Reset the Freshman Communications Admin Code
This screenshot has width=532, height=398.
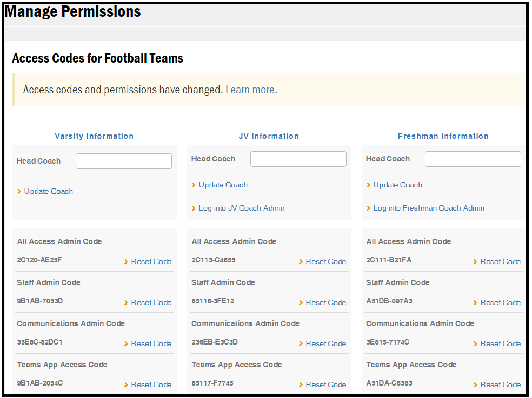(500, 343)
